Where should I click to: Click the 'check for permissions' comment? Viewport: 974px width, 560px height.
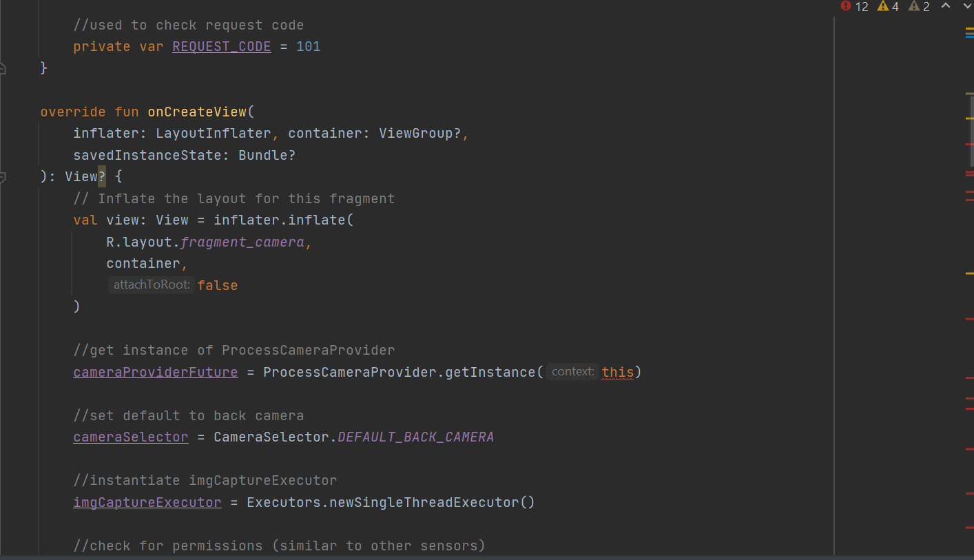click(x=280, y=546)
